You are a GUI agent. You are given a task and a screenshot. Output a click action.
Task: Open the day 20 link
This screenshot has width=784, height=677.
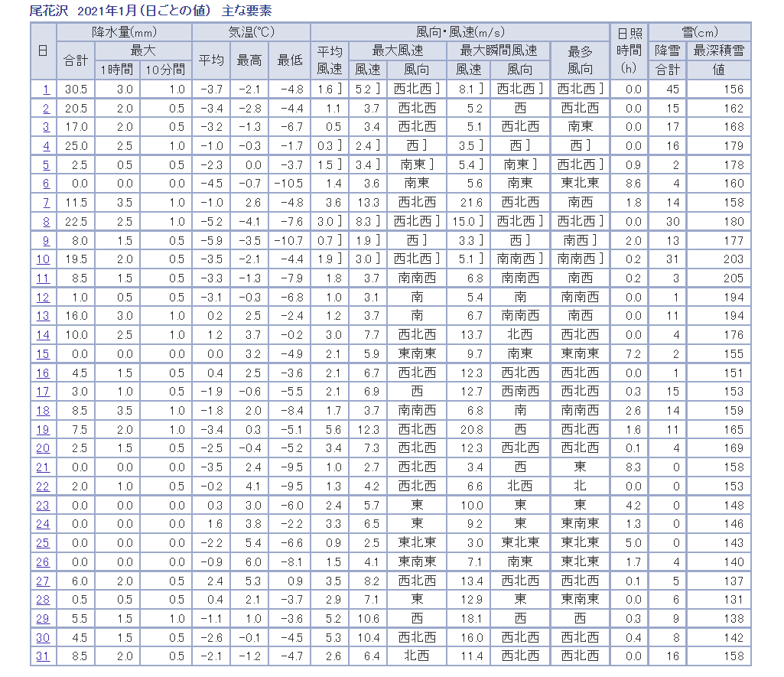point(43,448)
